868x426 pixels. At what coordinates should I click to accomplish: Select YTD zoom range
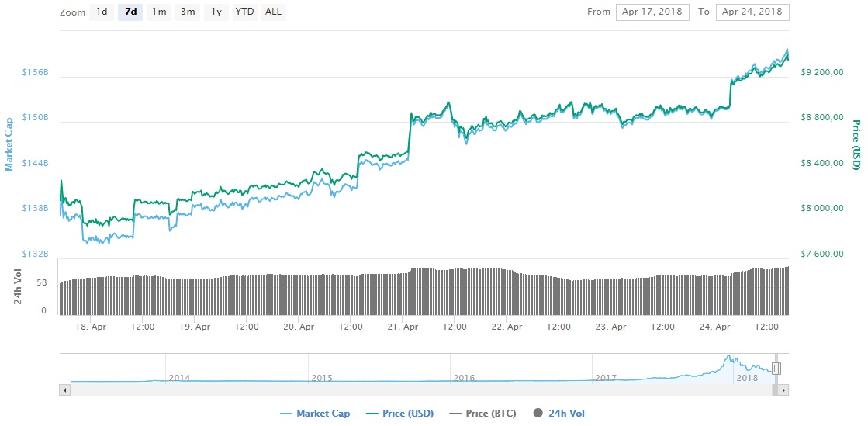point(244,12)
